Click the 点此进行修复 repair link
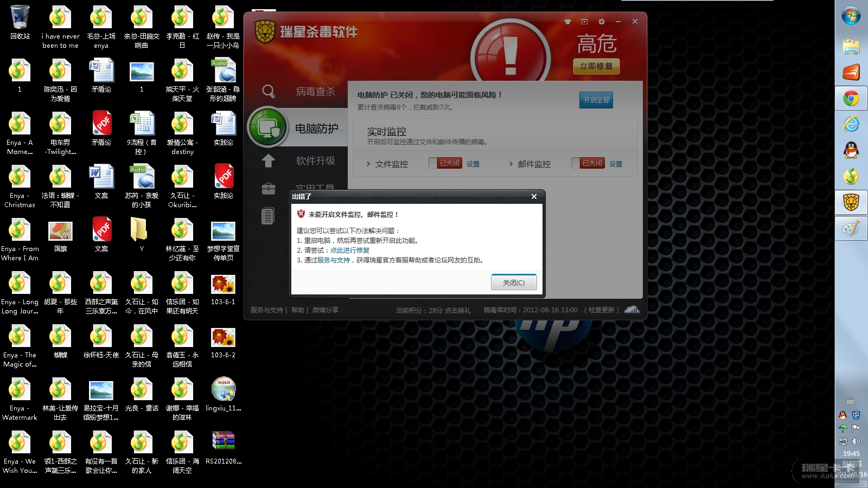 click(x=350, y=250)
